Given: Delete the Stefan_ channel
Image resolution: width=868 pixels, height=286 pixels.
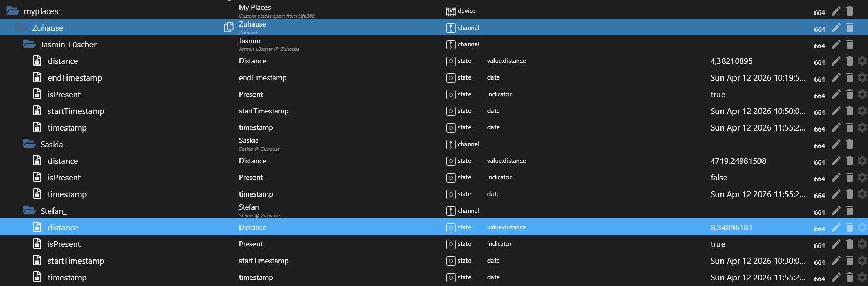Looking at the screenshot, I should [x=850, y=211].
